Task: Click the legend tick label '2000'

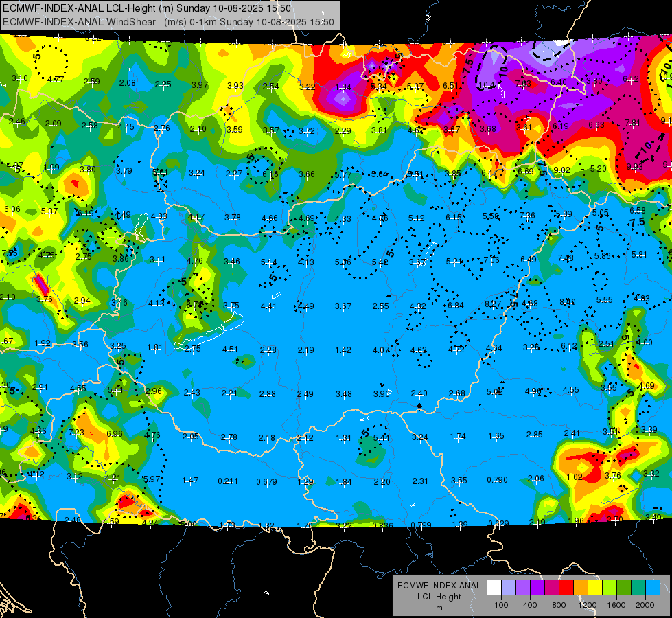Action: pos(645,605)
